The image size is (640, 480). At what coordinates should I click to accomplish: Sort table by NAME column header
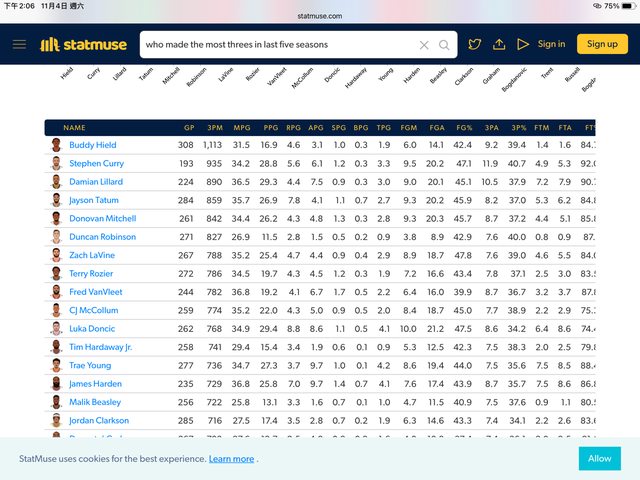[x=74, y=128]
